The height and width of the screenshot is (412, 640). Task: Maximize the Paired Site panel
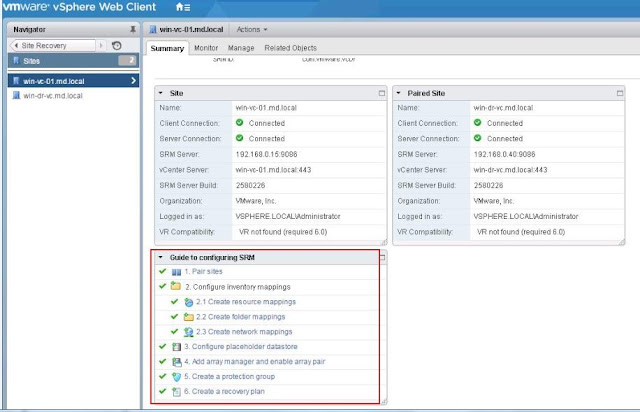coord(620,93)
